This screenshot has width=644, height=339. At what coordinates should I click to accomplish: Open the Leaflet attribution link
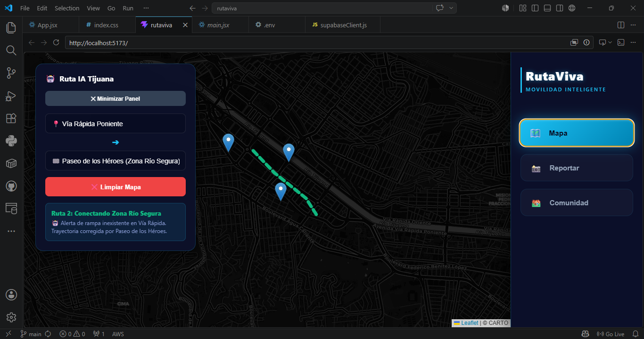[466, 323]
